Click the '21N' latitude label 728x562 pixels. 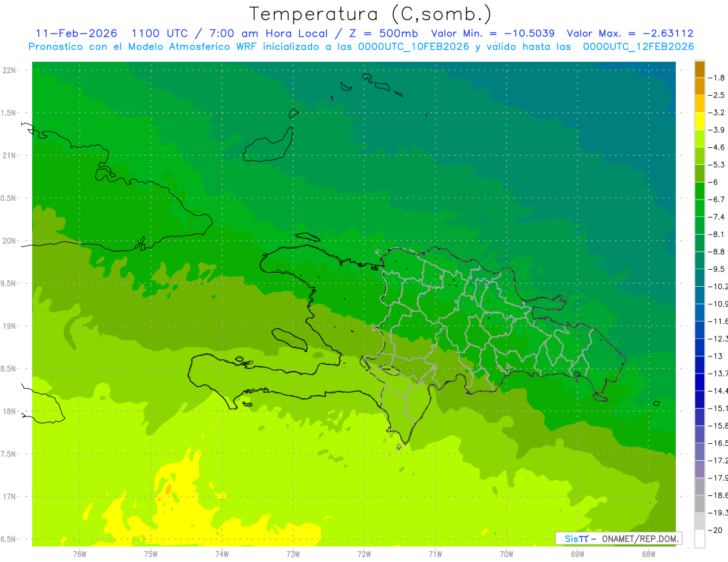pos(10,156)
